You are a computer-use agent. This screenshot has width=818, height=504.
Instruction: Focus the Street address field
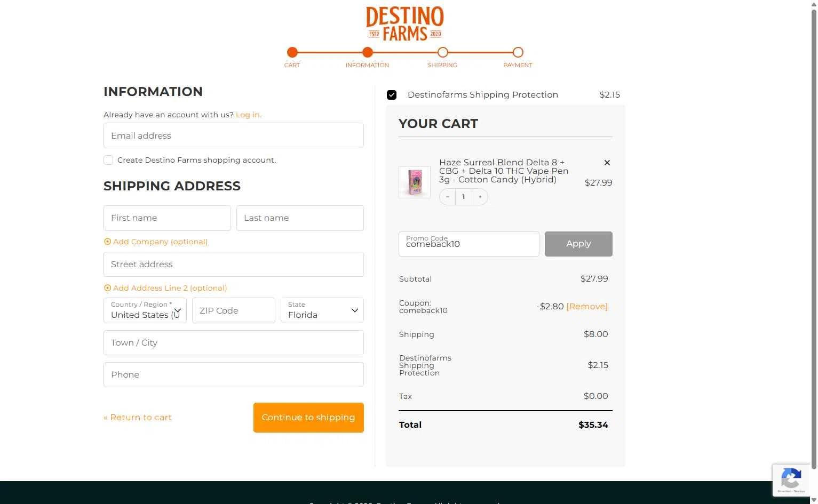tap(234, 264)
